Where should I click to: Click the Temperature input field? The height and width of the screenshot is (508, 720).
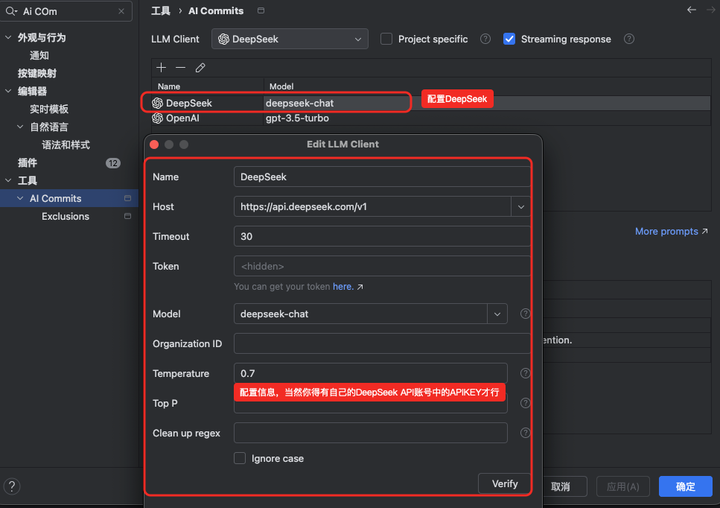pos(371,373)
